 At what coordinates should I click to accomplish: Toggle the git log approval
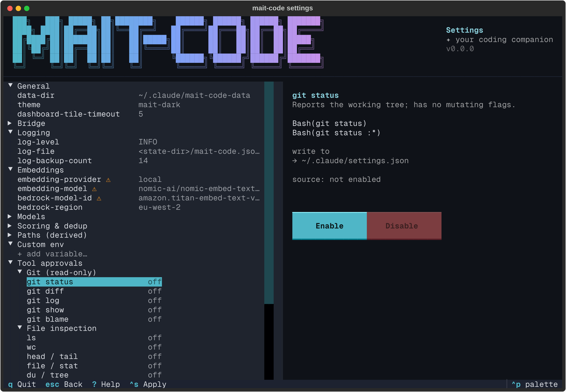pyautogui.click(x=94, y=301)
